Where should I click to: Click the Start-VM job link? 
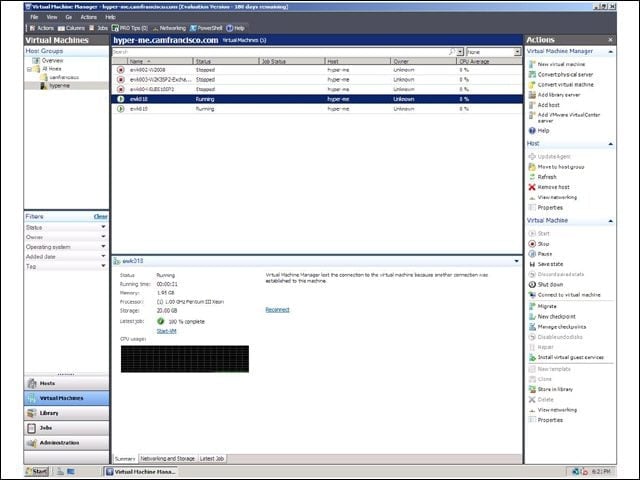tap(167, 331)
